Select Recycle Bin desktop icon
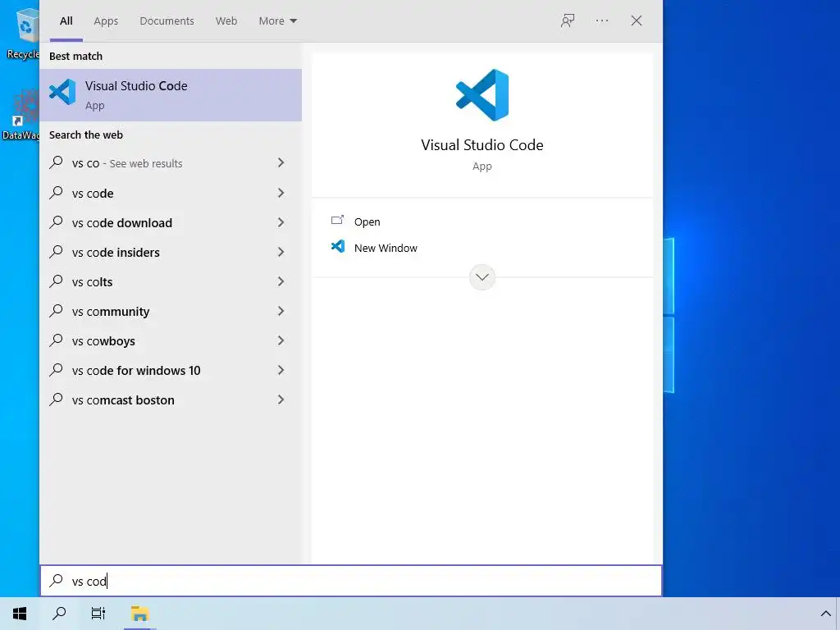Viewport: 840px width, 630px height. [24, 33]
